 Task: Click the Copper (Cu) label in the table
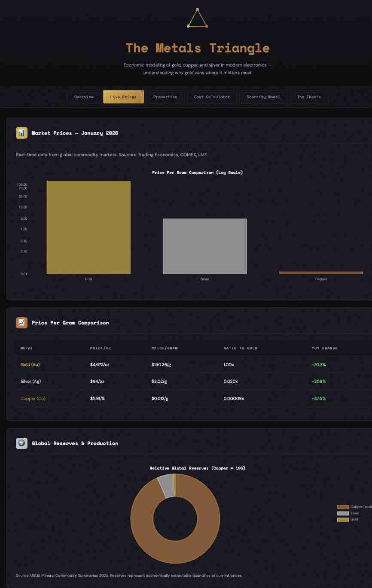[33, 399]
